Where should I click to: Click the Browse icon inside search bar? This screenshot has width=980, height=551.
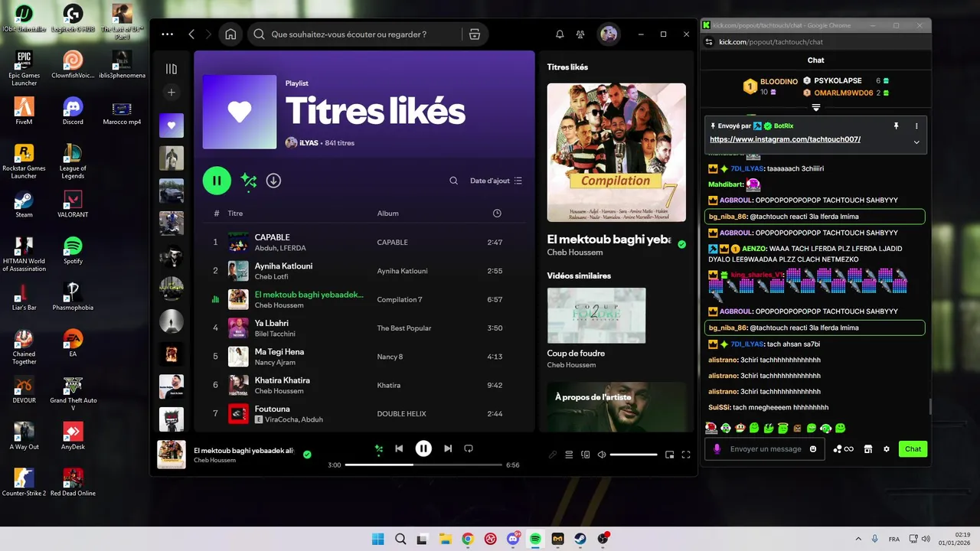[x=475, y=34]
